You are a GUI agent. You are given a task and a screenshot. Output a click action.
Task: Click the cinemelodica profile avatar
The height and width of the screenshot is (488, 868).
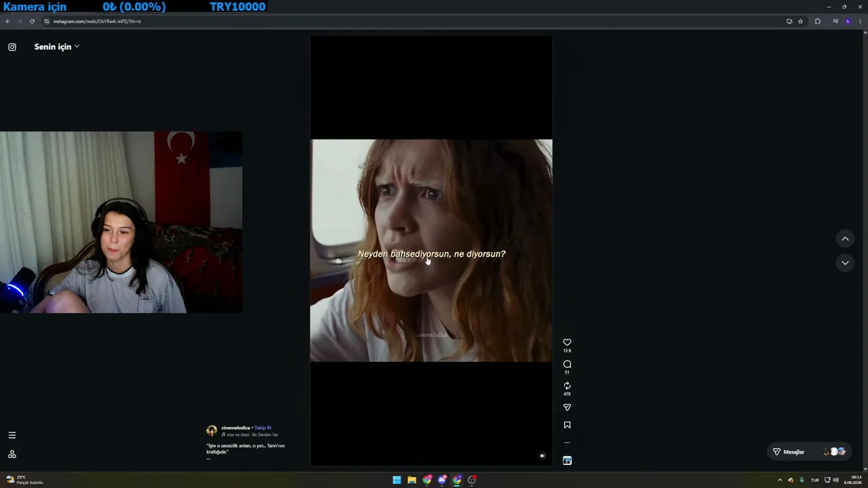point(212,430)
